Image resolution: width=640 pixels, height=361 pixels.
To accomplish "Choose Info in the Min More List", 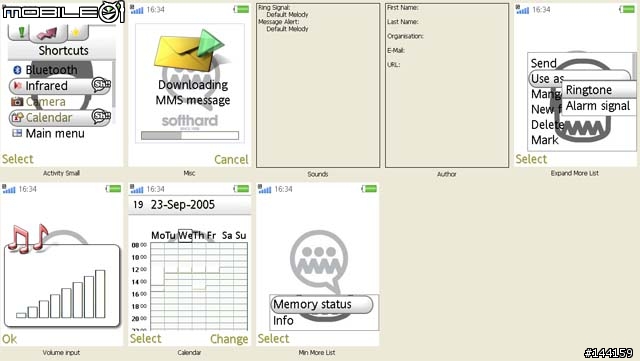I will click(x=283, y=321).
